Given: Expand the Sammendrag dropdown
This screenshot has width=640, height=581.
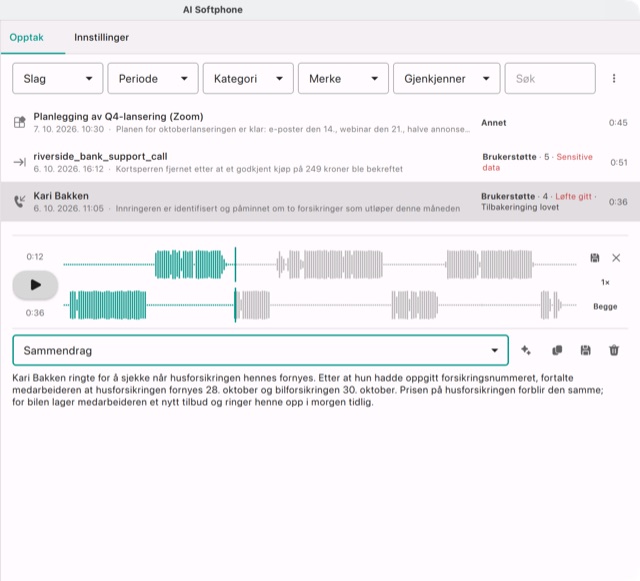Looking at the screenshot, I should [x=260, y=350].
